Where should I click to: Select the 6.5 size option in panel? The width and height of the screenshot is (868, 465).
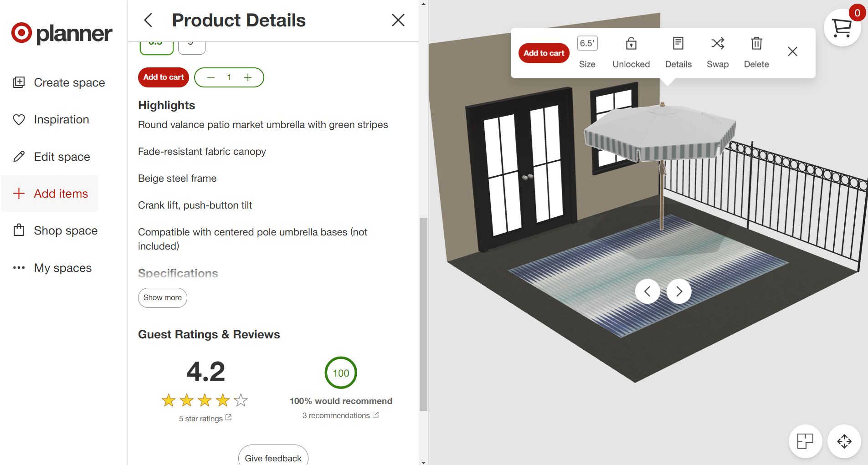(x=156, y=47)
